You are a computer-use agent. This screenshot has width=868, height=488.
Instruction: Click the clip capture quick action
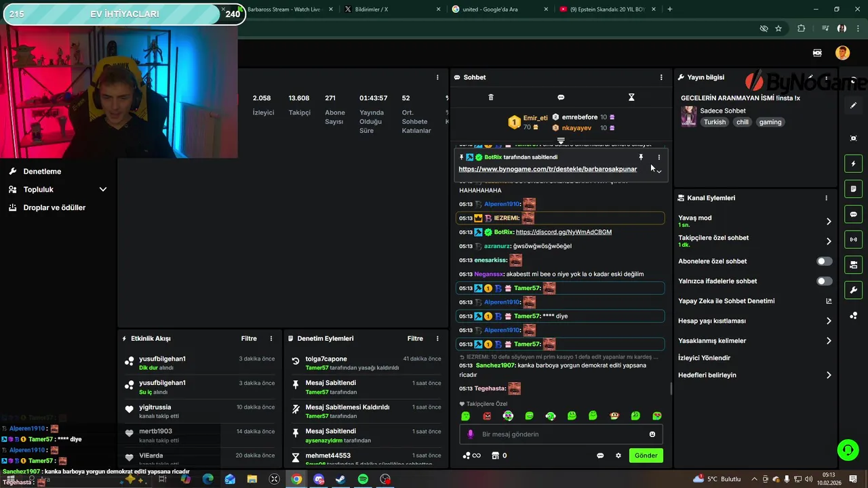point(853,138)
